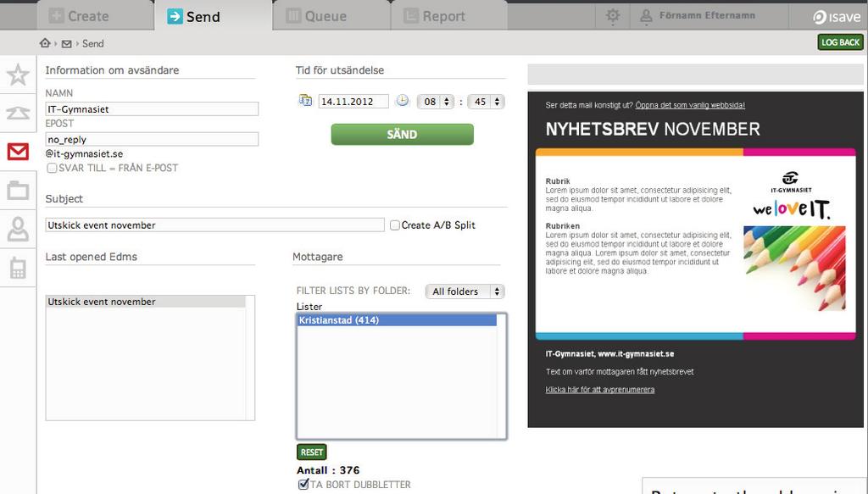Switch to the Send tab
The height and width of the screenshot is (494, 868).
click(x=214, y=16)
